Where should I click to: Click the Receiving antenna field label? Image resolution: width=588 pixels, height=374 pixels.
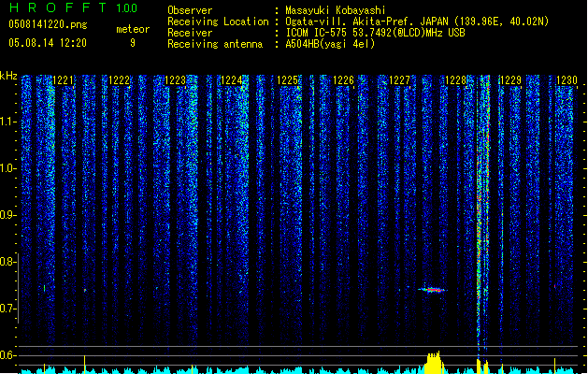(x=215, y=44)
